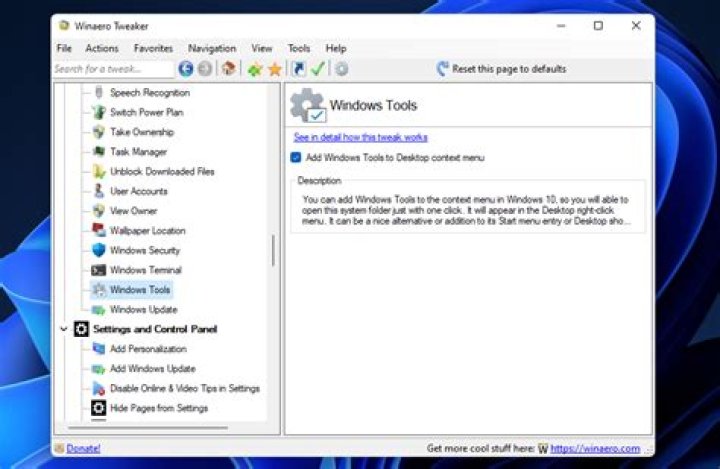
Task: Select the View Owner entry
Action: 133,211
